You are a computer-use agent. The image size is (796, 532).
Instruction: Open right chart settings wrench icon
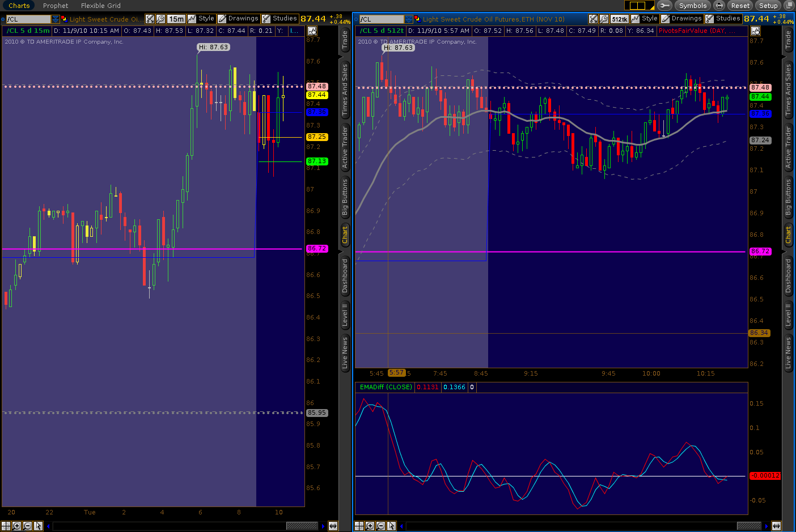click(x=604, y=19)
